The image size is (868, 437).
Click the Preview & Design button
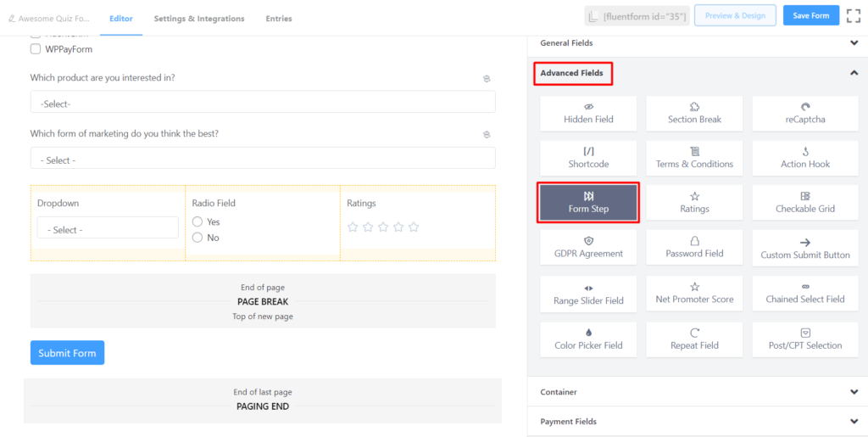point(735,15)
